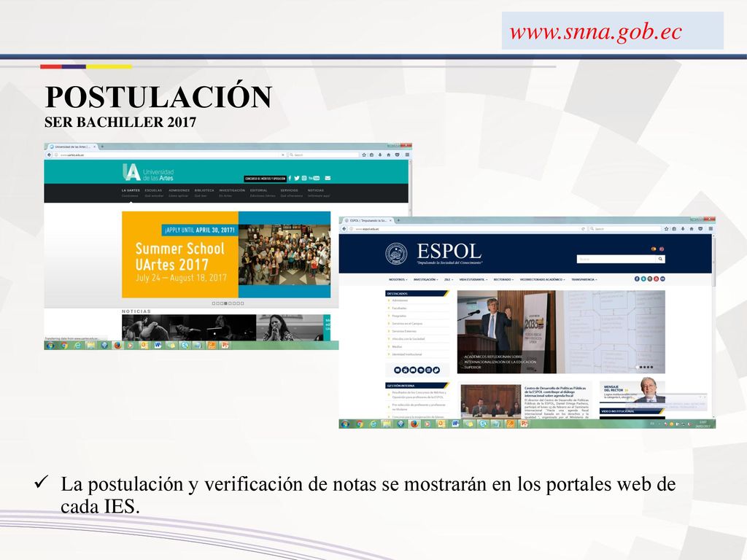This screenshot has width=747, height=560.
Task: Go back in the ESPOL browser window
Action: [x=344, y=229]
